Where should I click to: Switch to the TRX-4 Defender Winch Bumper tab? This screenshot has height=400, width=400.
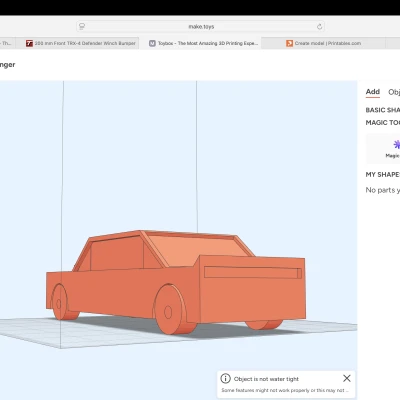coord(81,43)
